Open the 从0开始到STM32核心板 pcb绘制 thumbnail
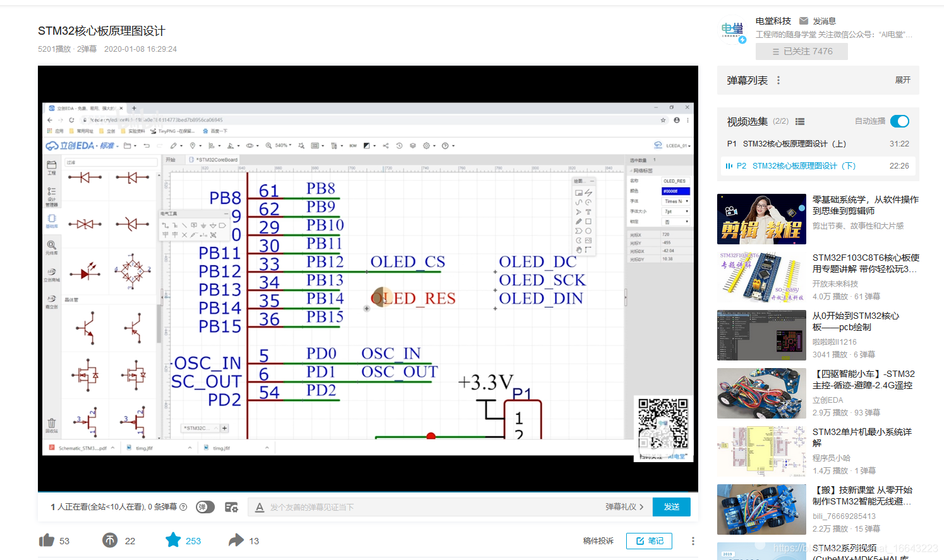 coord(761,335)
